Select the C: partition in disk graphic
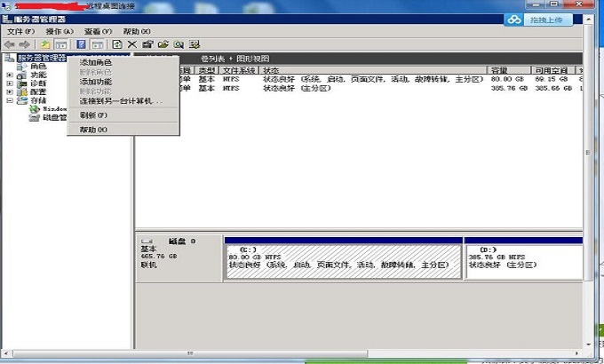The image size is (604, 364). 344,257
